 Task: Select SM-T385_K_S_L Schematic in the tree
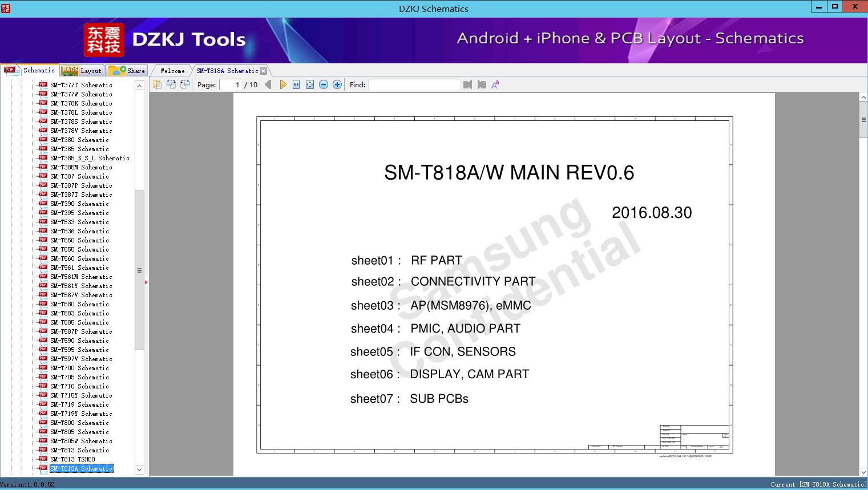coord(90,158)
